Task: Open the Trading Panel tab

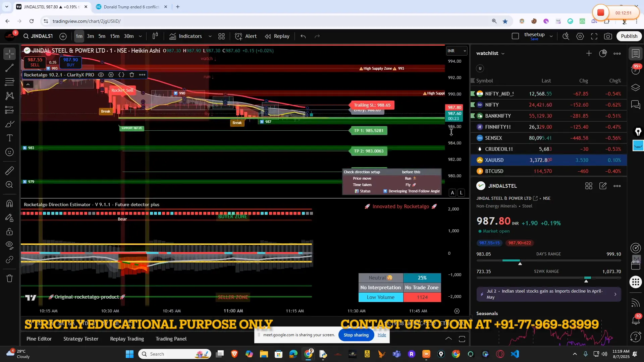Action: pos(171,339)
